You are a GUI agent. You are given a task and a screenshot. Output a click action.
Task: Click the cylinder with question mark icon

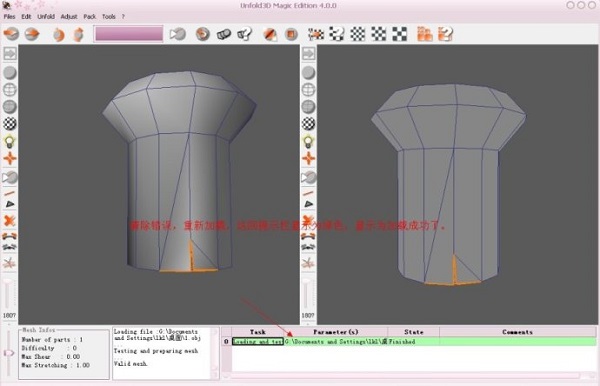click(245, 34)
